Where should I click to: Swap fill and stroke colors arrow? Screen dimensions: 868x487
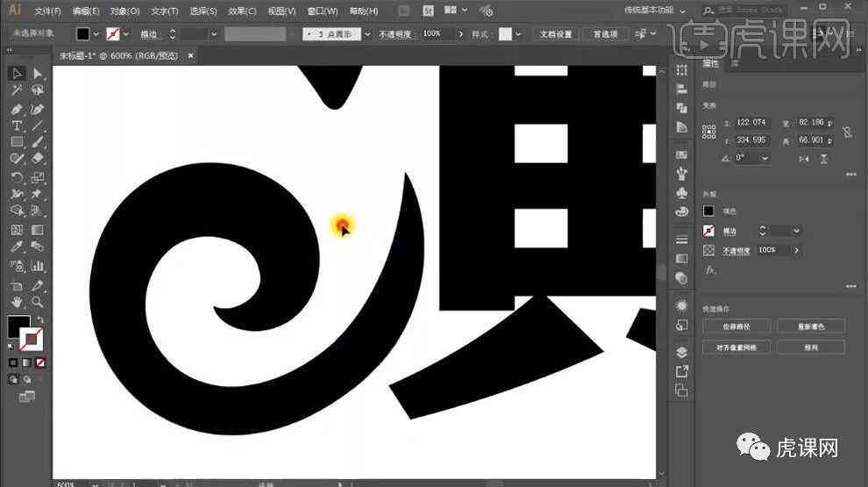[x=39, y=320]
